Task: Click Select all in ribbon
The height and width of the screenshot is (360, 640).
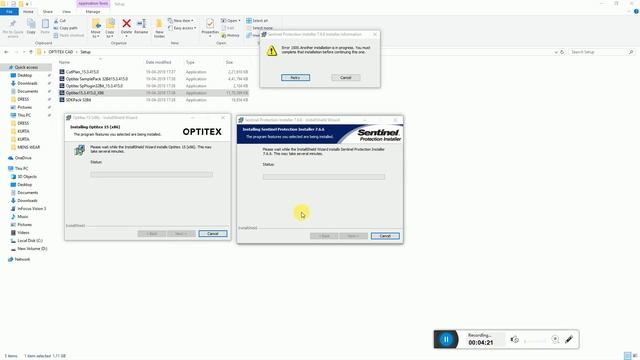Action: click(x=257, y=20)
